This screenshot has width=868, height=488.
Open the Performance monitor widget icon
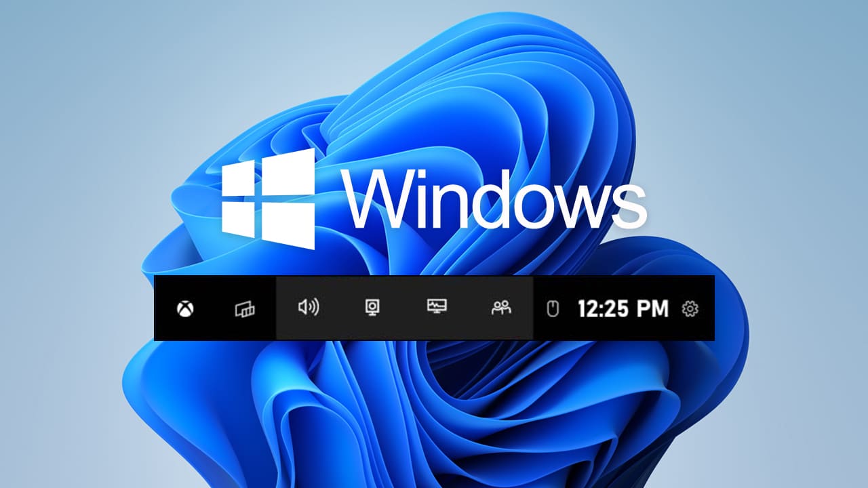pos(436,307)
